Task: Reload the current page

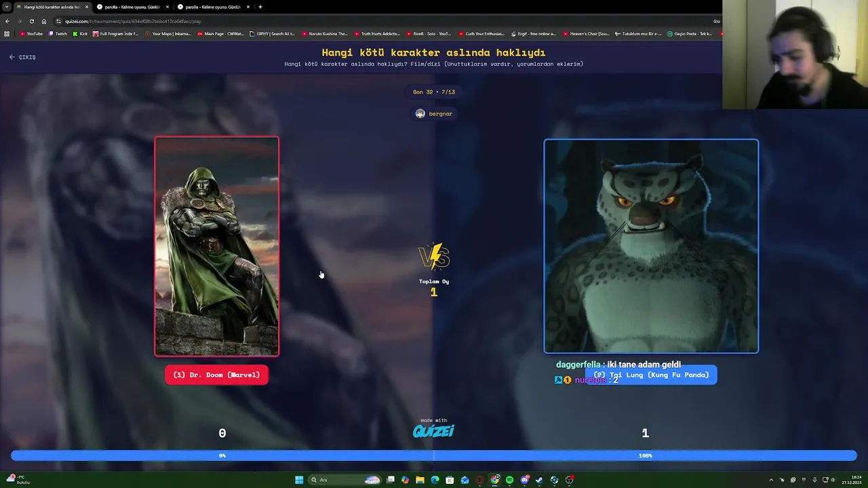Action: [x=31, y=21]
